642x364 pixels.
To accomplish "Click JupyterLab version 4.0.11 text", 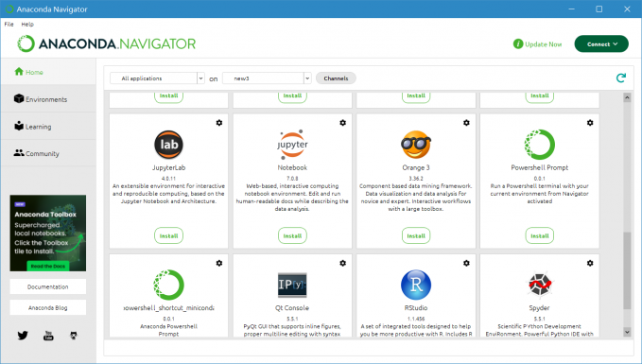I will [x=168, y=179].
